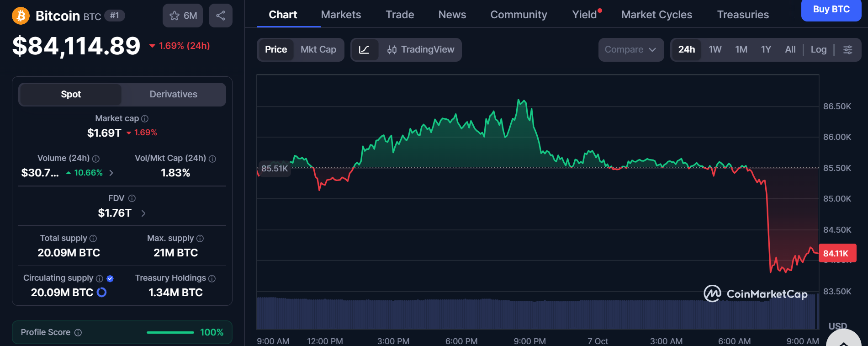This screenshot has height=346, width=868.
Task: Open the Markets tab
Action: coord(341,15)
